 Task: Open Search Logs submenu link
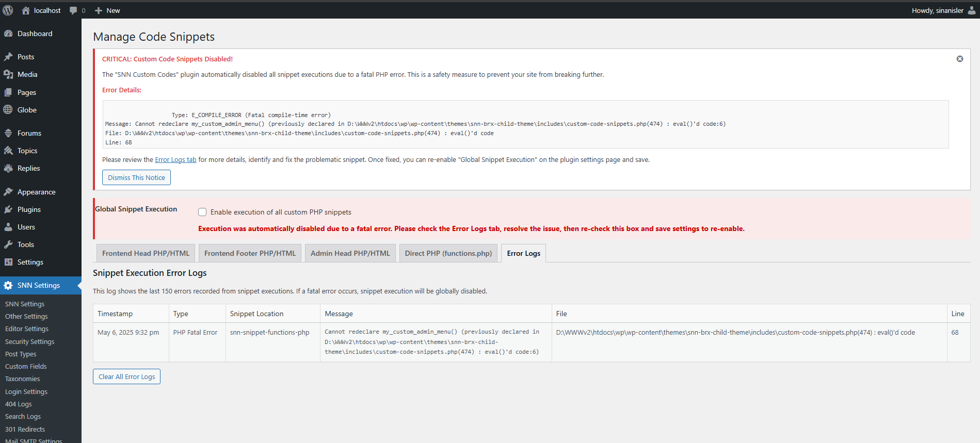tap(23, 416)
